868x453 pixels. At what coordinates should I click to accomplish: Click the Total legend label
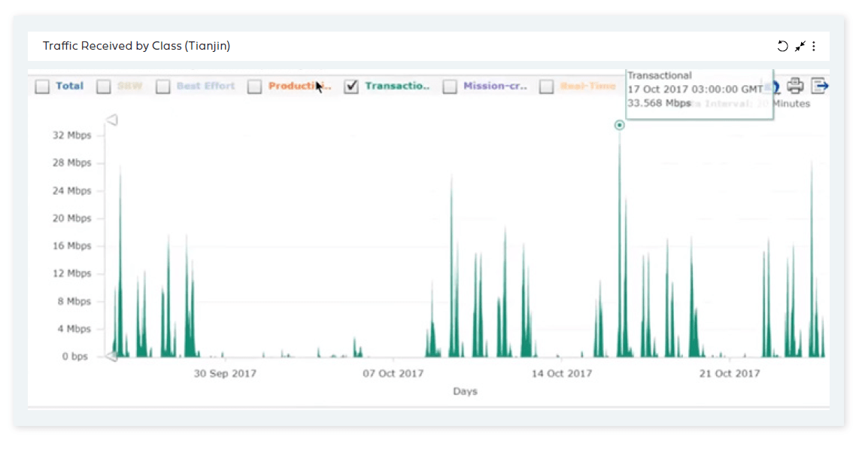click(x=69, y=86)
